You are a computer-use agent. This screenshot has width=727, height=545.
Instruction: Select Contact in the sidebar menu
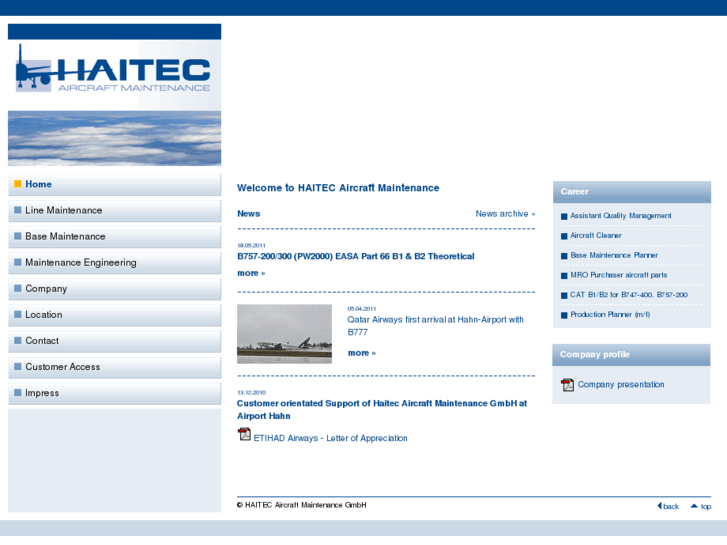tap(115, 341)
